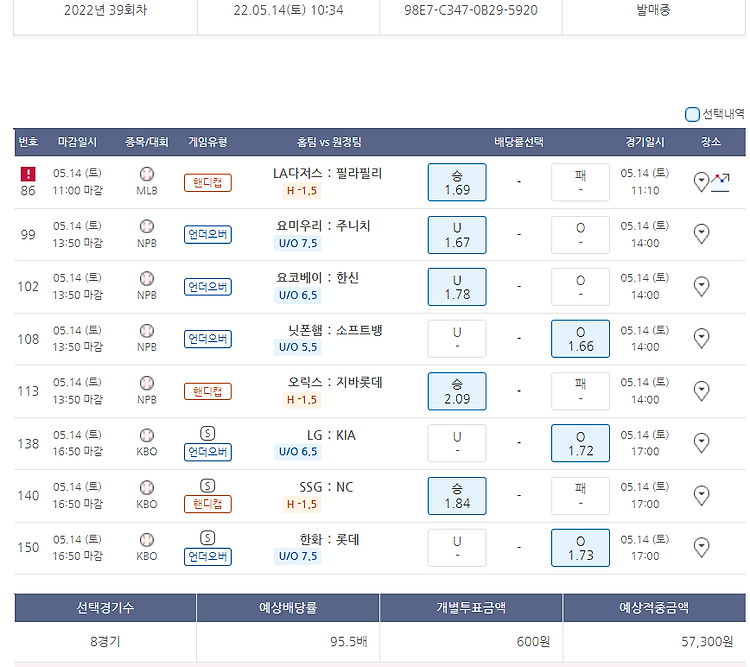
Task: Select O 1.66 for 닛폰햄 game
Action: pos(580,339)
